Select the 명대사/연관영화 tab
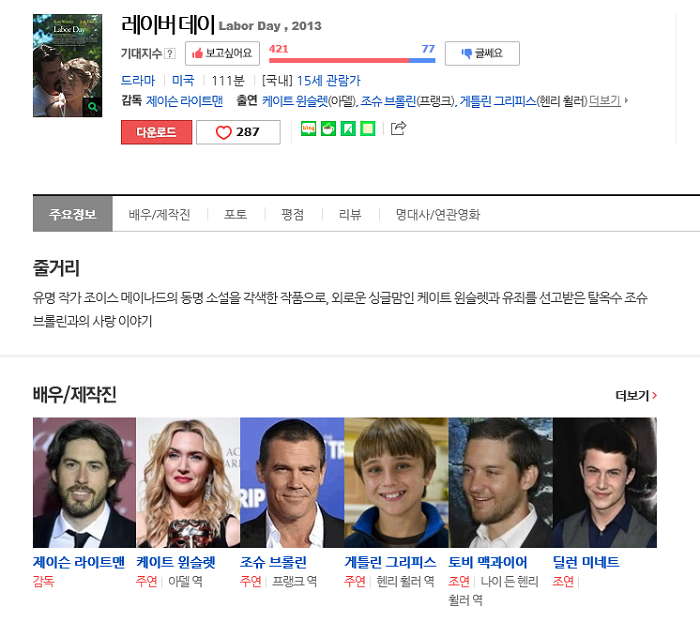 click(437, 214)
